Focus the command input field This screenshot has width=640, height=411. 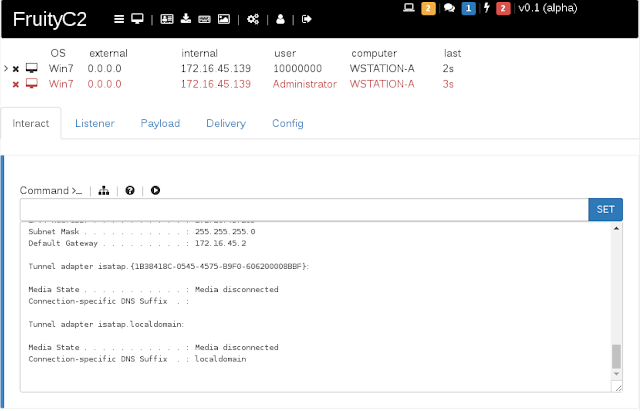(x=304, y=209)
